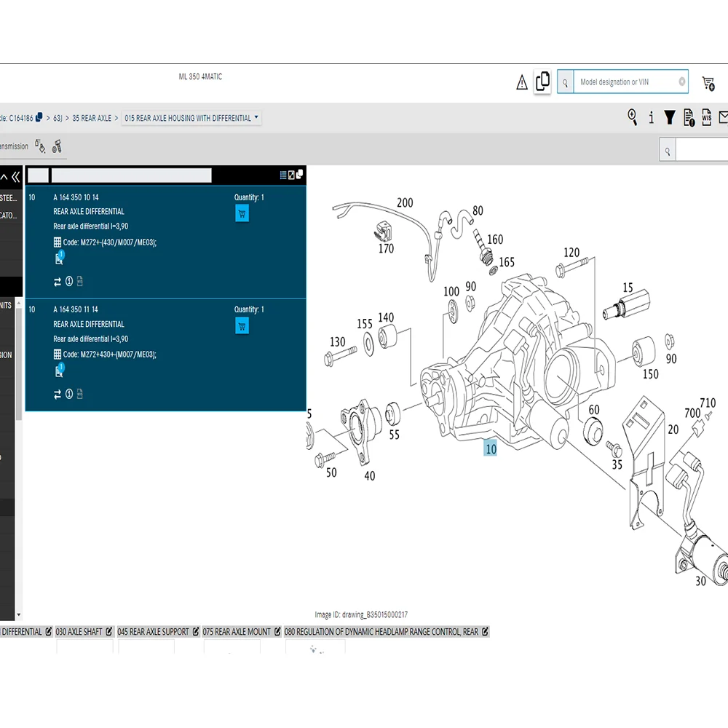Click the document with exclamation icon
The height and width of the screenshot is (728, 728).
click(689, 117)
